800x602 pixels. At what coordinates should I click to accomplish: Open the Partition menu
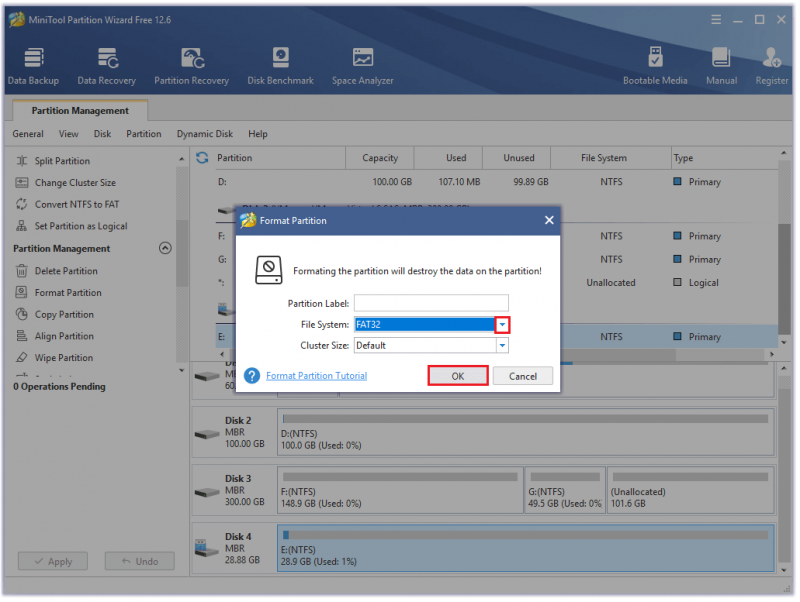click(144, 134)
